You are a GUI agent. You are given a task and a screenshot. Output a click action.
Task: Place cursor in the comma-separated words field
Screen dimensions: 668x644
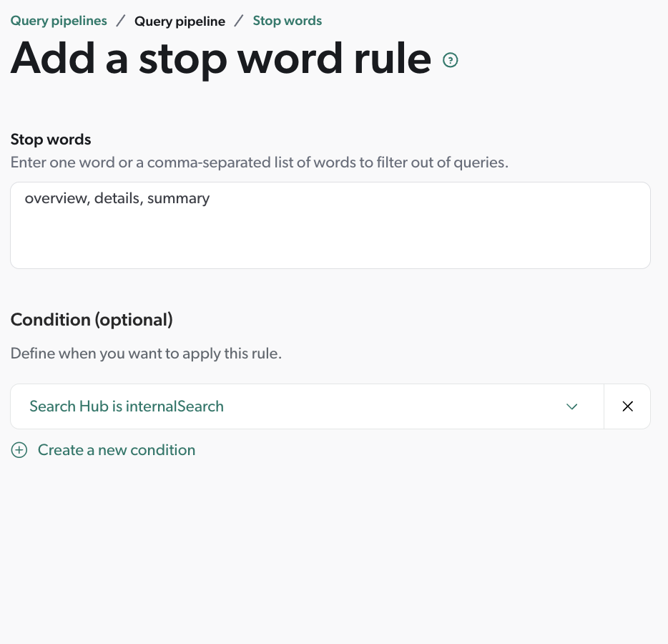[x=330, y=225]
